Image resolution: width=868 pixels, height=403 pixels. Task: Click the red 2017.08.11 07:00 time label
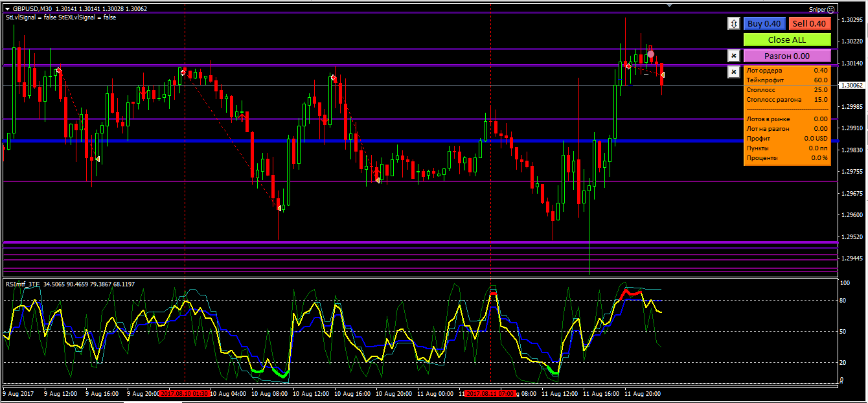point(490,393)
